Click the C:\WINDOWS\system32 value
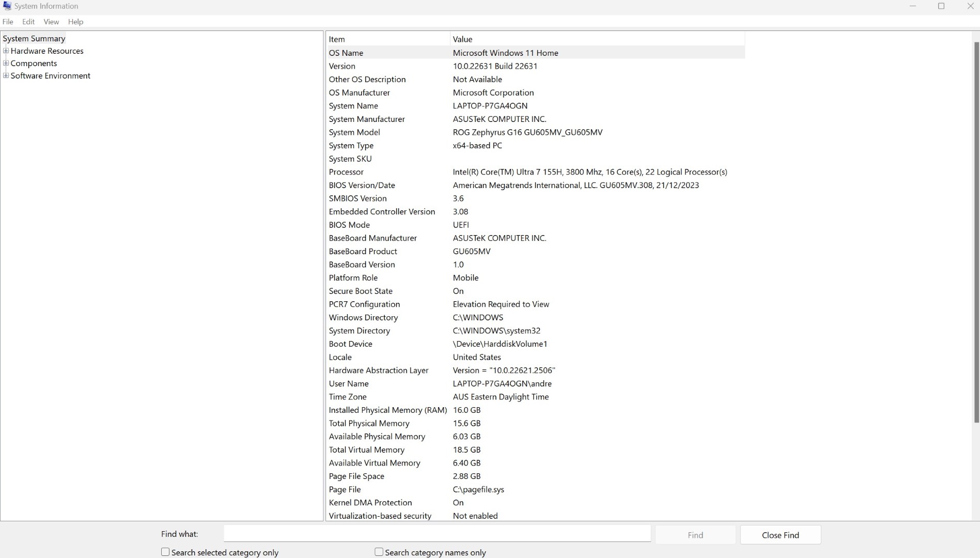Viewport: 980px width, 558px height. 496,331
